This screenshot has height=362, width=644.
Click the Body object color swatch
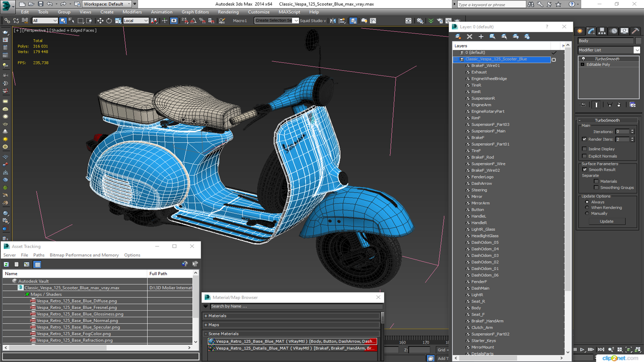tap(638, 41)
